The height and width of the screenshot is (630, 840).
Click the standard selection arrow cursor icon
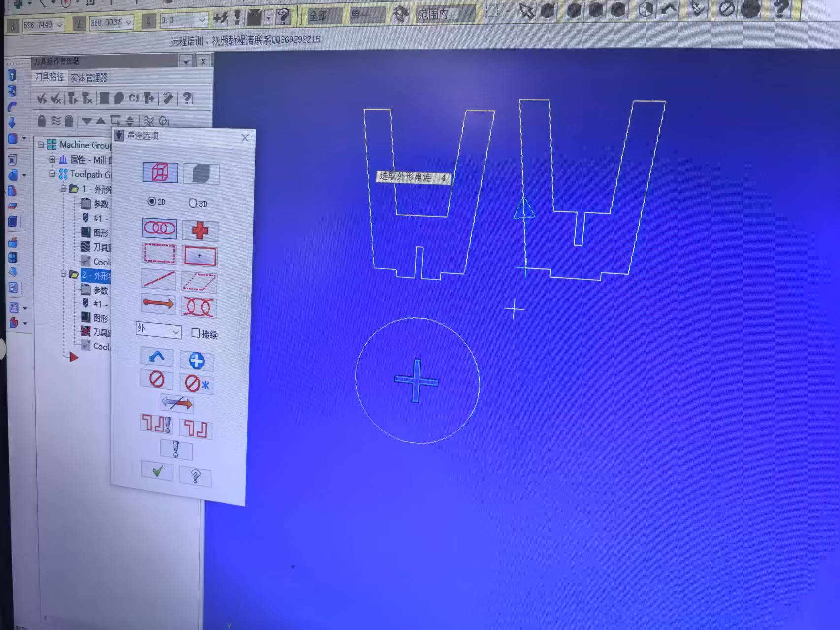click(526, 12)
